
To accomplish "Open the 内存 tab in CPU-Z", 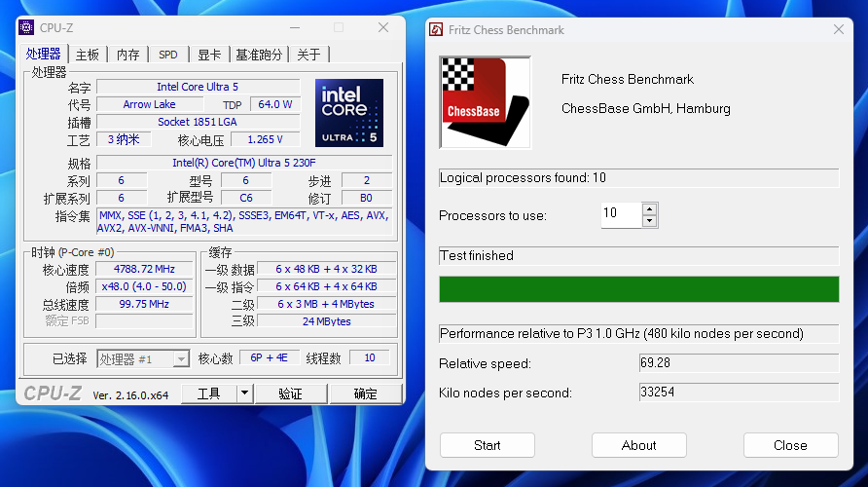I will [x=128, y=55].
